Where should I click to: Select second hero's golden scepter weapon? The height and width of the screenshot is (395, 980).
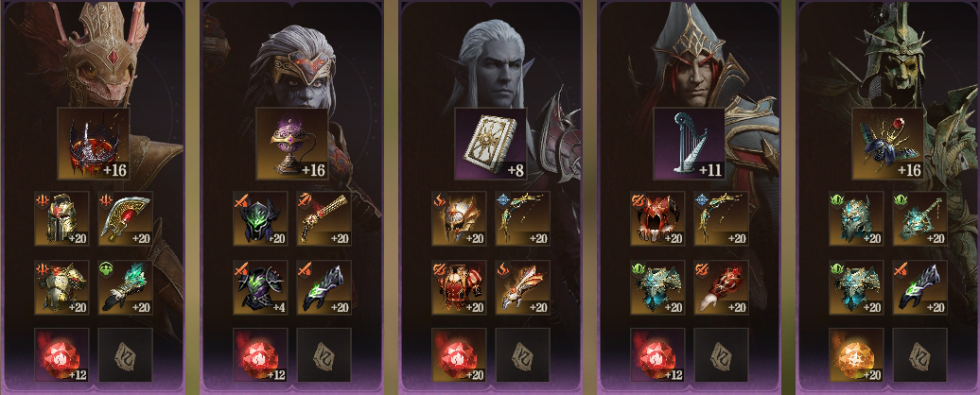tap(324, 218)
